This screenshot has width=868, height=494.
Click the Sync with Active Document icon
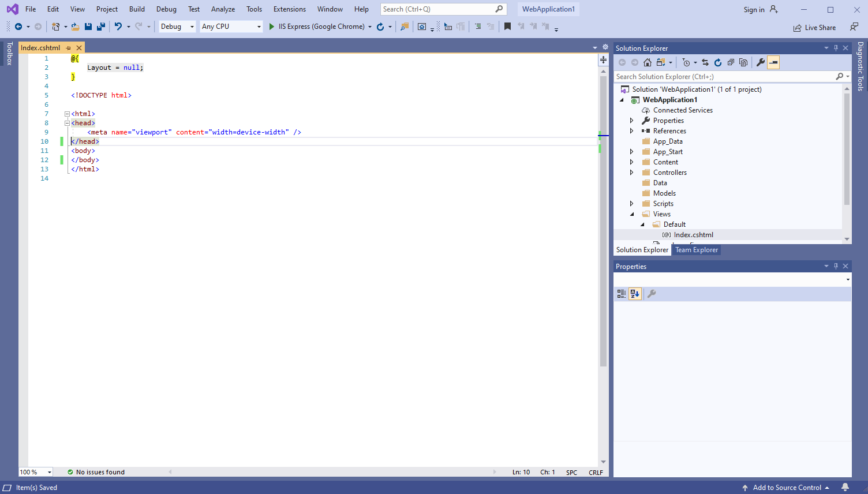click(x=705, y=62)
